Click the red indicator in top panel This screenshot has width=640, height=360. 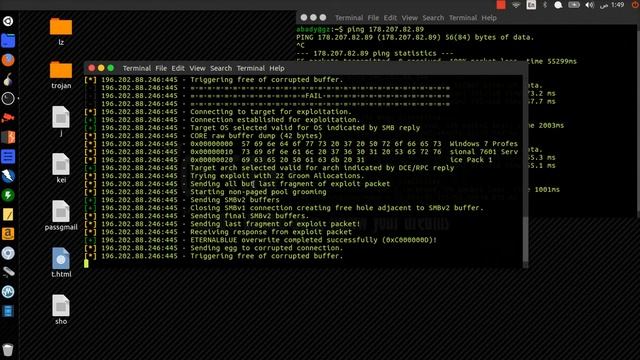coord(501,5)
